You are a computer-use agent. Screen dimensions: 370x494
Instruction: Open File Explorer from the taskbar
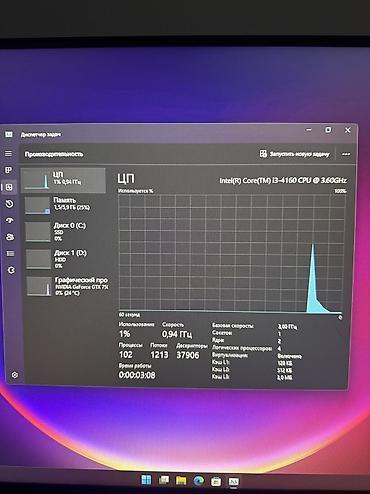click(181, 480)
